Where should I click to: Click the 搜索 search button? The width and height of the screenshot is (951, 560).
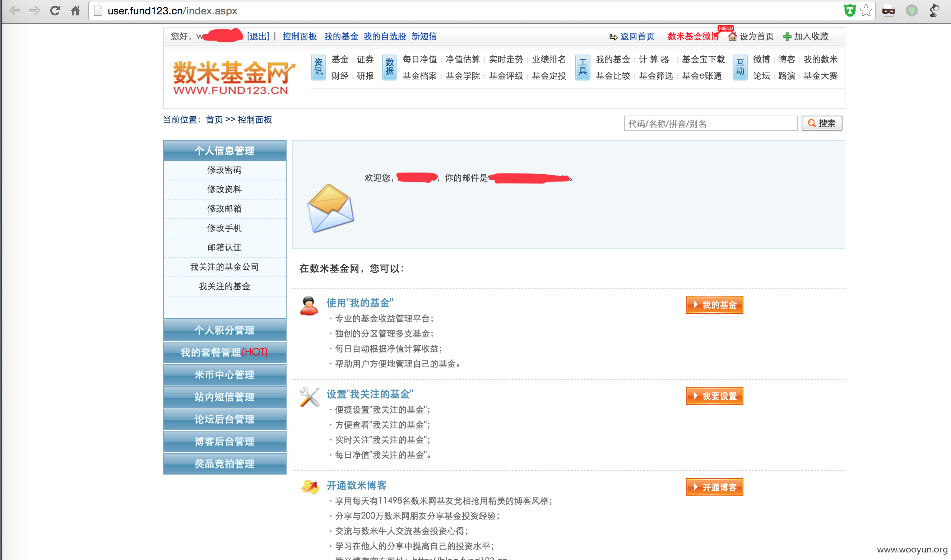[x=822, y=123]
